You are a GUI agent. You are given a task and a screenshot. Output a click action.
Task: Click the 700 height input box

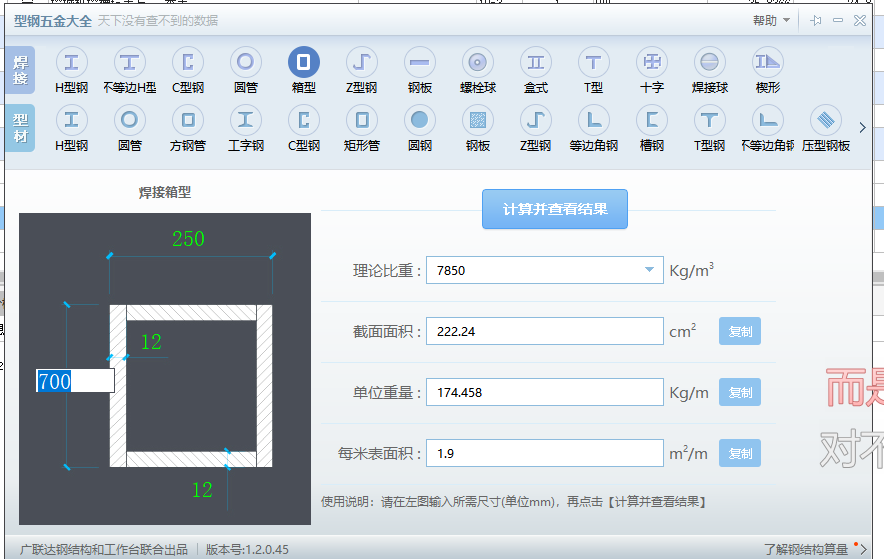75,381
